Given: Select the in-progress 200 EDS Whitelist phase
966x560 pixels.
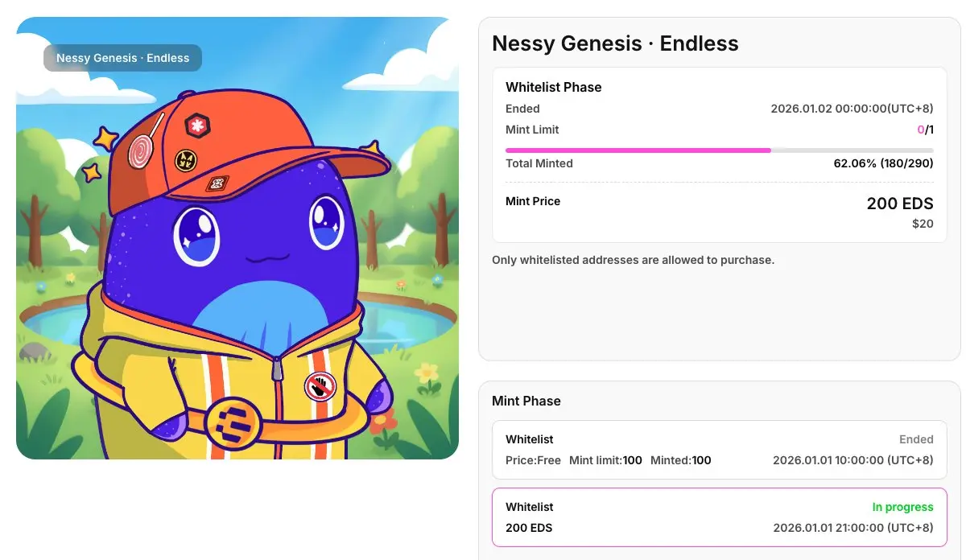Looking at the screenshot, I should pyautogui.click(x=719, y=517).
